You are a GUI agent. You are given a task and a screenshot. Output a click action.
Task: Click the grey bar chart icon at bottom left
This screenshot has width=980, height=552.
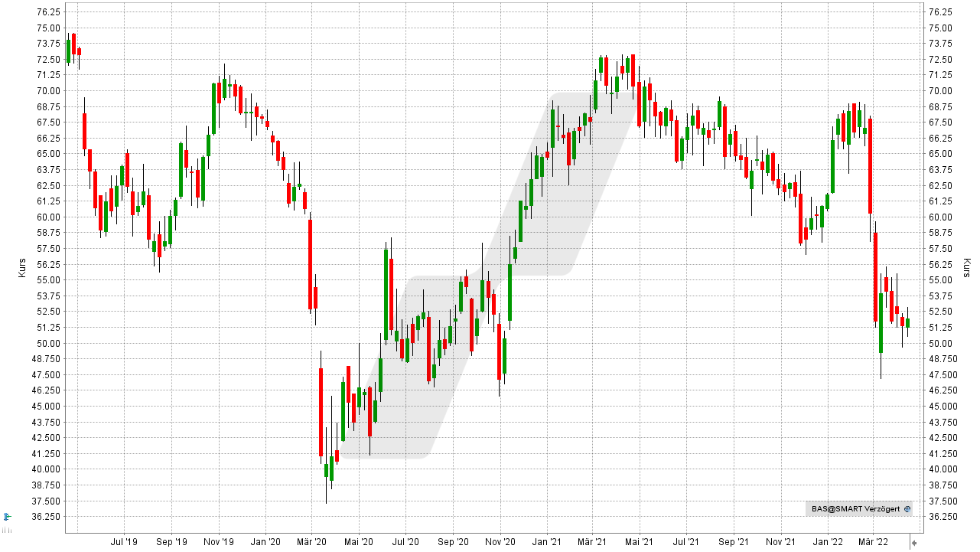(7, 529)
